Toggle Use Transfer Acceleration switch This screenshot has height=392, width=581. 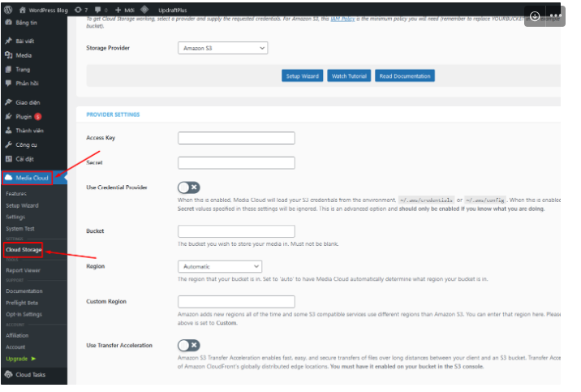(x=189, y=346)
